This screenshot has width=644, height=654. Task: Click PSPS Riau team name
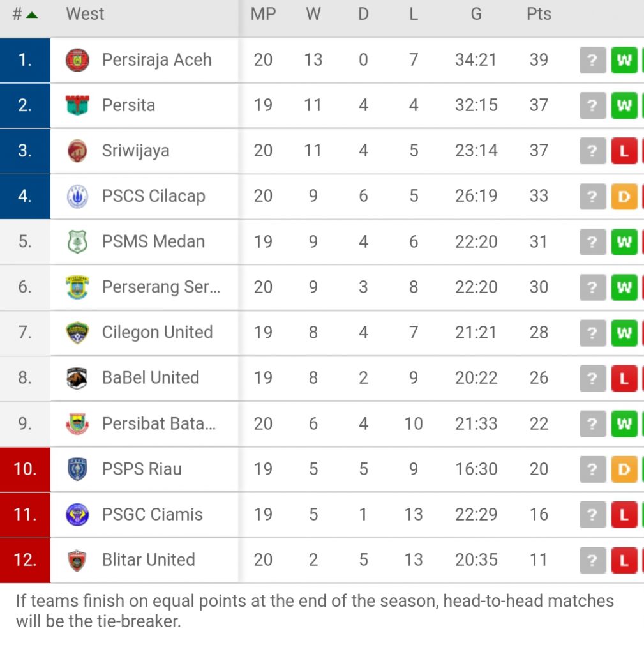click(x=142, y=469)
